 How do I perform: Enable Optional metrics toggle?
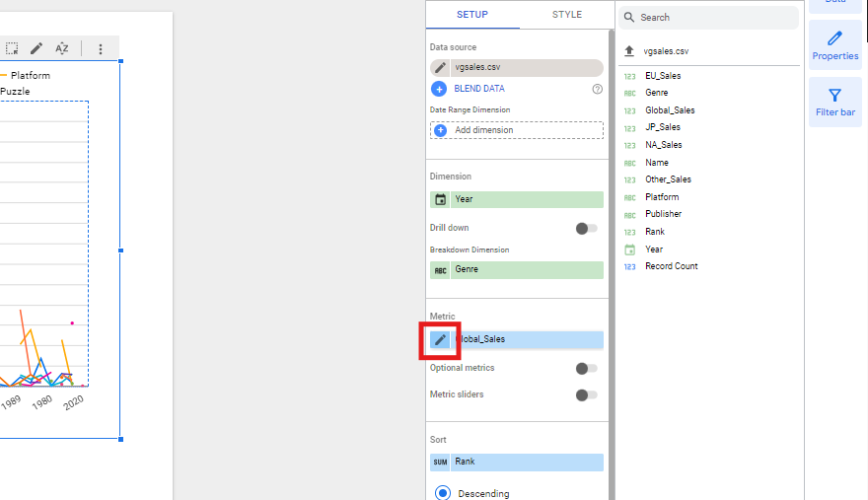tap(586, 368)
